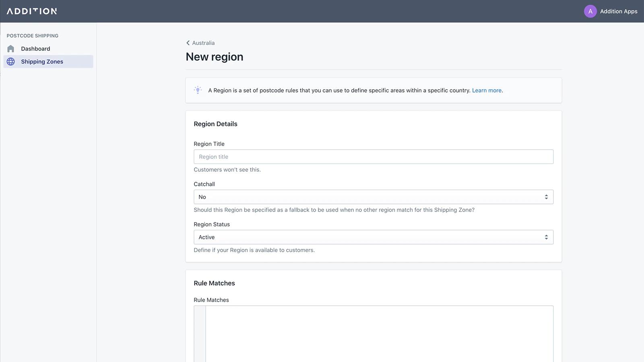The image size is (644, 362).
Task: Open the Learn more link
Action: point(487,90)
